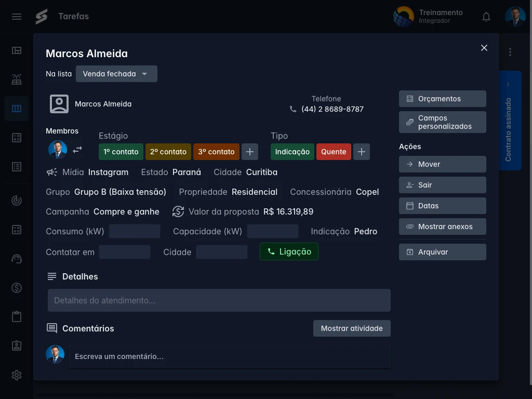Click the Escreva um comentário field

[x=229, y=356]
